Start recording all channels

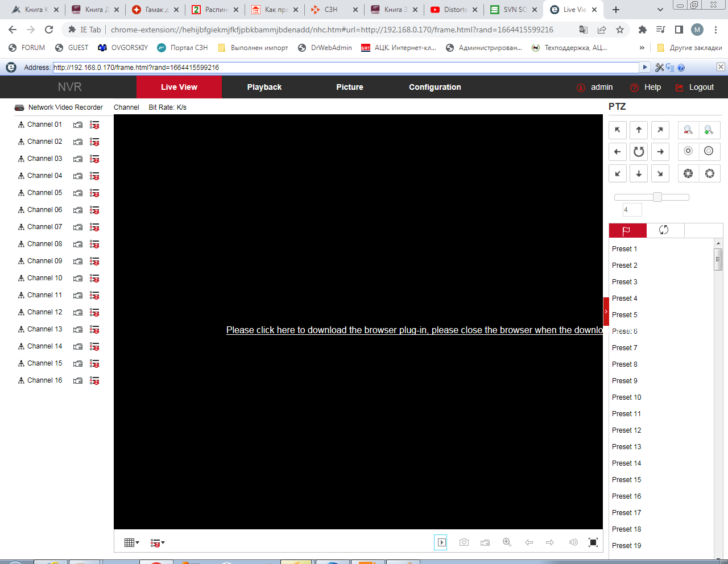(485, 542)
